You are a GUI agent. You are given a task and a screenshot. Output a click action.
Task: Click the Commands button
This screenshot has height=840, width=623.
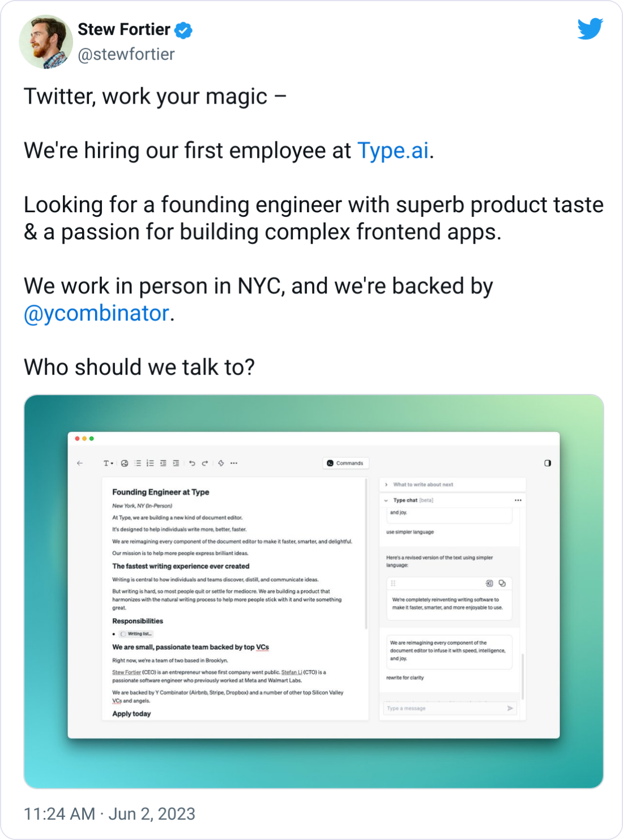[x=346, y=463]
